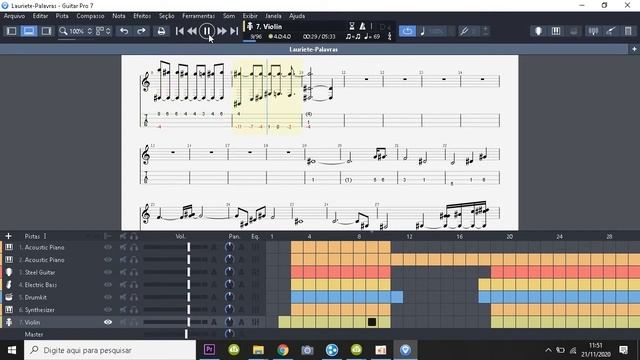Open the Pistas options dropdown
This screenshot has height=360, width=640.
click(36, 236)
